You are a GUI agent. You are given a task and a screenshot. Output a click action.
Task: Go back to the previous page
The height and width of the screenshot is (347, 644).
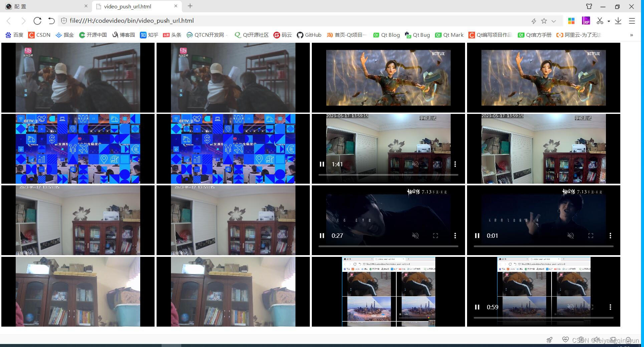9,21
